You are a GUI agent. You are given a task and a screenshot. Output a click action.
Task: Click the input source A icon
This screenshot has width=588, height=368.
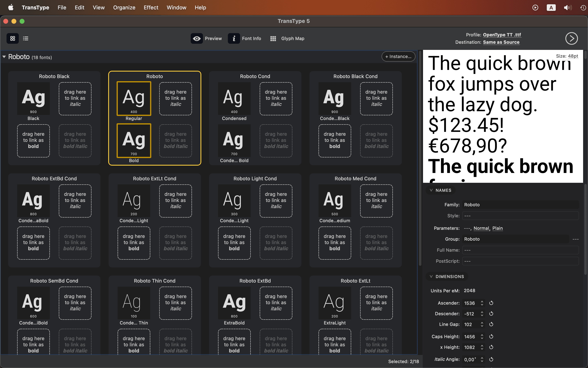coord(551,8)
